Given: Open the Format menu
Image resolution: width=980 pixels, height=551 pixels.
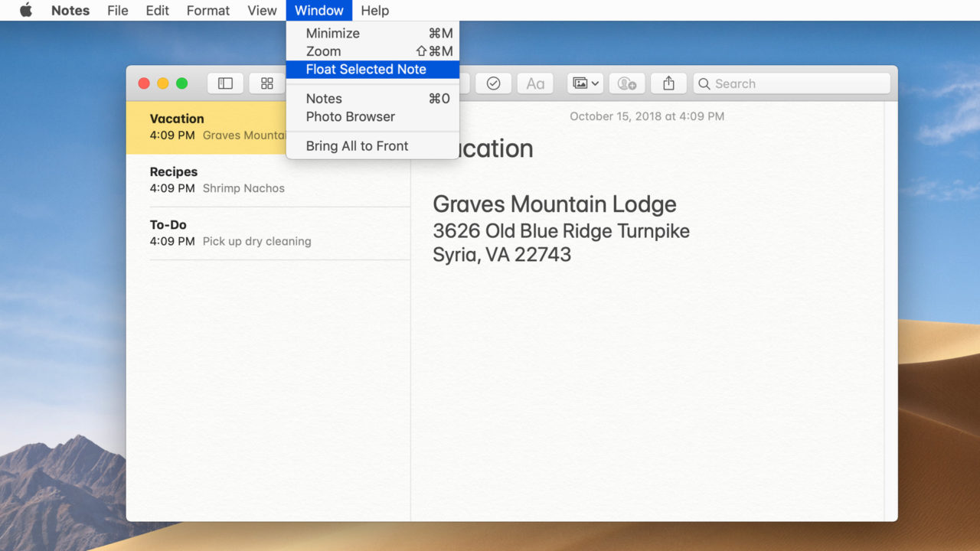Looking at the screenshot, I should [x=207, y=10].
